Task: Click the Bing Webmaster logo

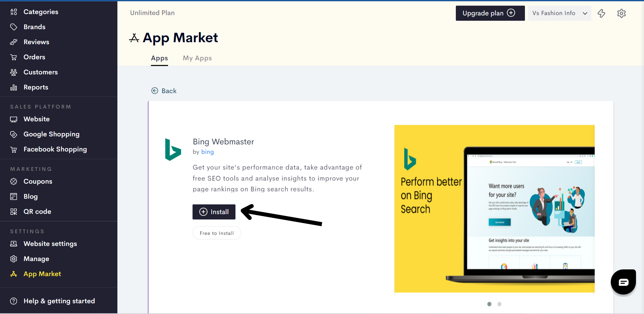Action: (173, 149)
